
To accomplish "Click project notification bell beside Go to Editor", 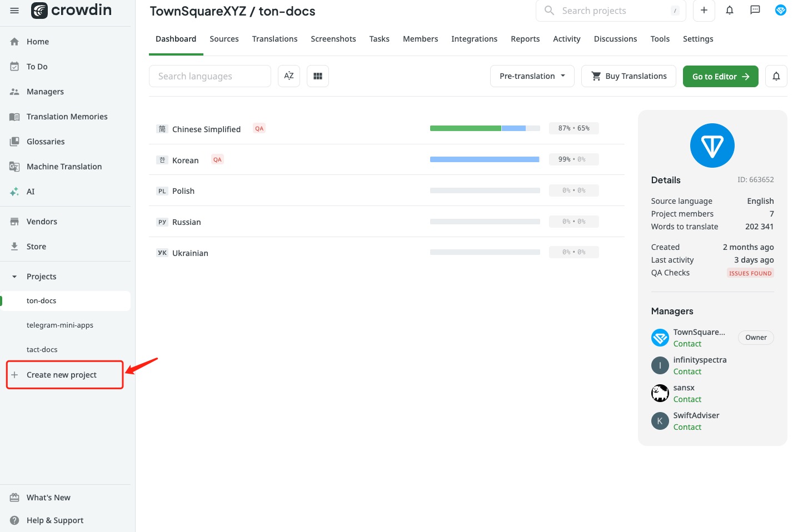I will click(776, 76).
